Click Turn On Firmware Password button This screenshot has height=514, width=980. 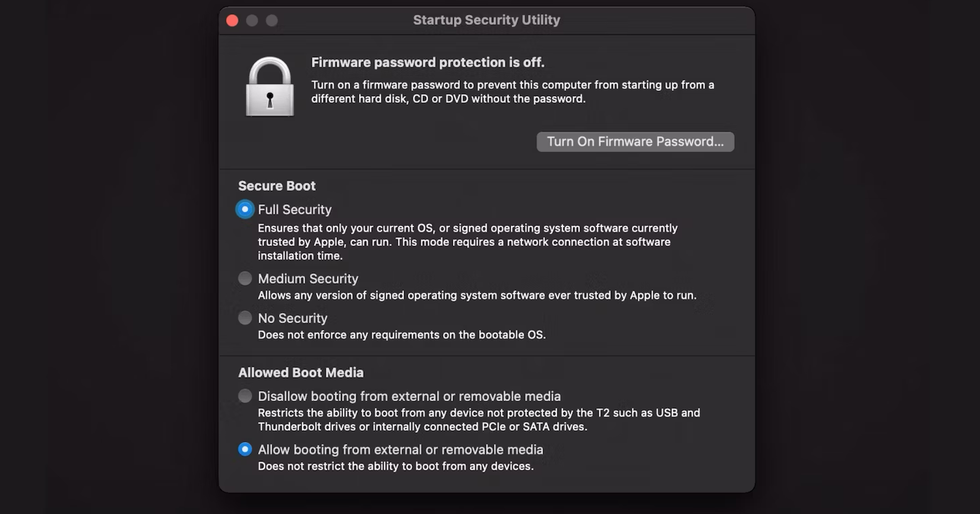coord(635,141)
